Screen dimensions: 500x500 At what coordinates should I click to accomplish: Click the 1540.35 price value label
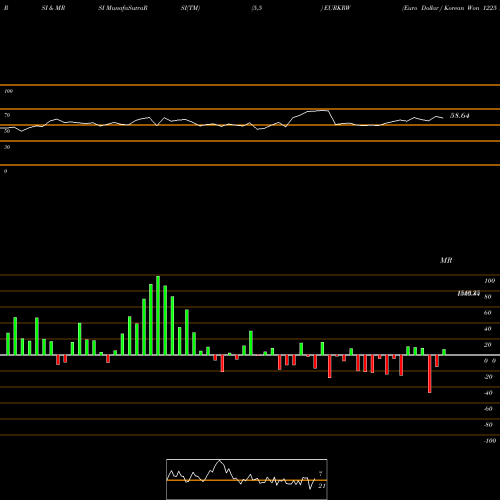(469, 293)
